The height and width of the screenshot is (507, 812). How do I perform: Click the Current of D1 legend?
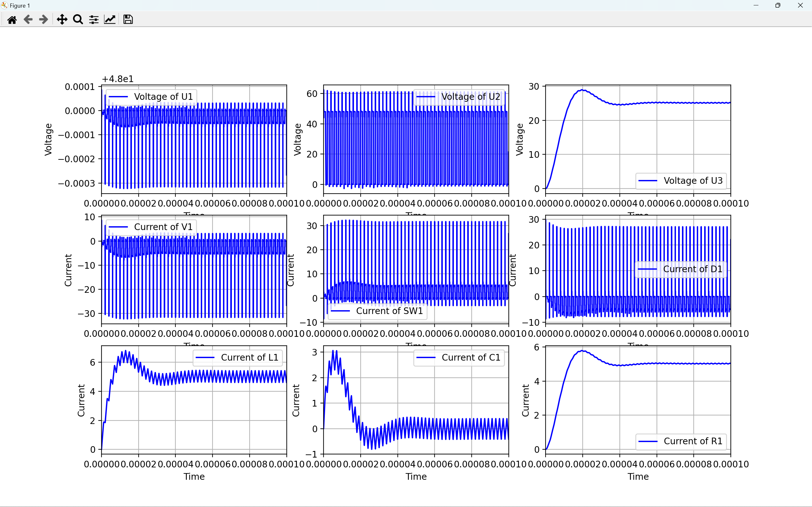[681, 269]
